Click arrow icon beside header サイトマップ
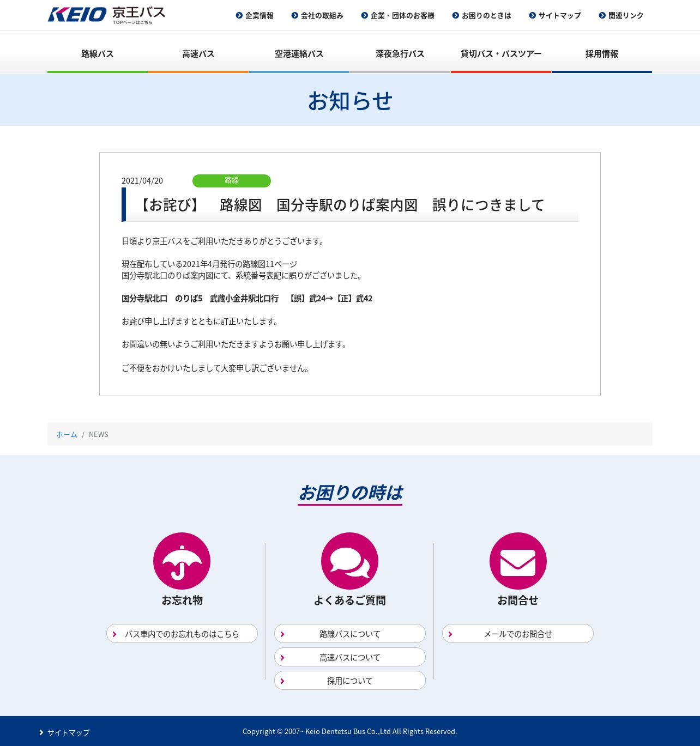 (x=533, y=15)
